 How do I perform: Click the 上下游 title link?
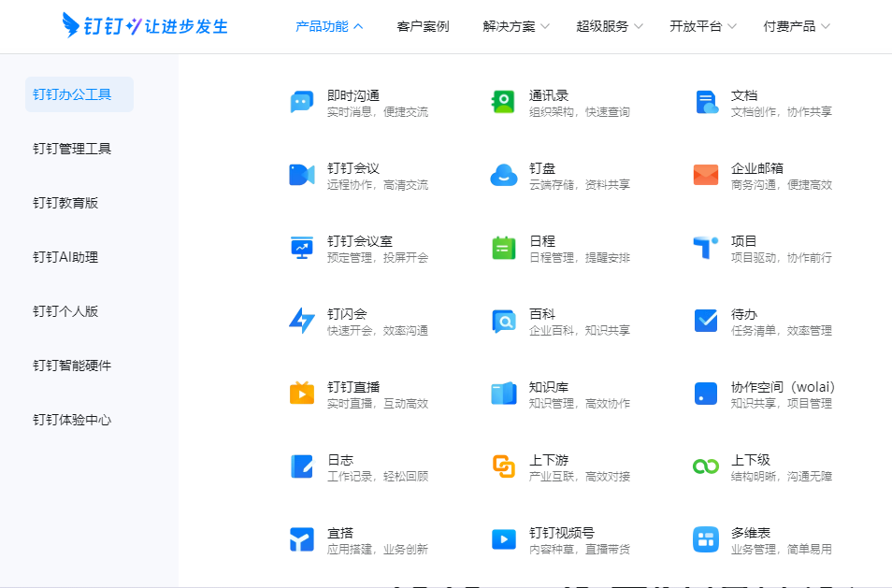[549, 460]
